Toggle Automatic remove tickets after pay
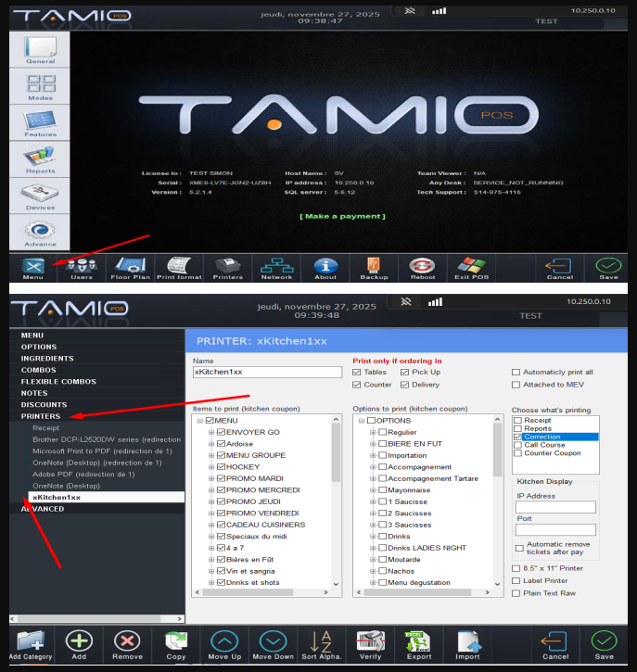The image size is (637, 672). (x=519, y=548)
